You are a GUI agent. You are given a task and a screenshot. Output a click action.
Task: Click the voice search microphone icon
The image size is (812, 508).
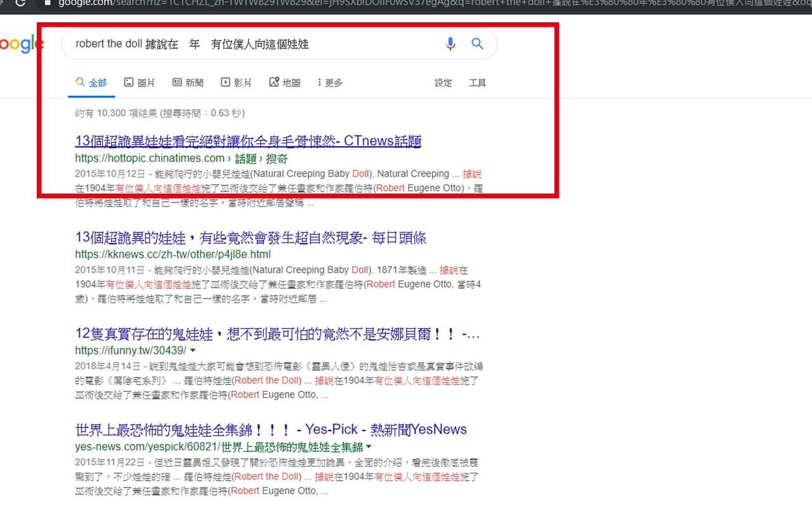point(450,44)
